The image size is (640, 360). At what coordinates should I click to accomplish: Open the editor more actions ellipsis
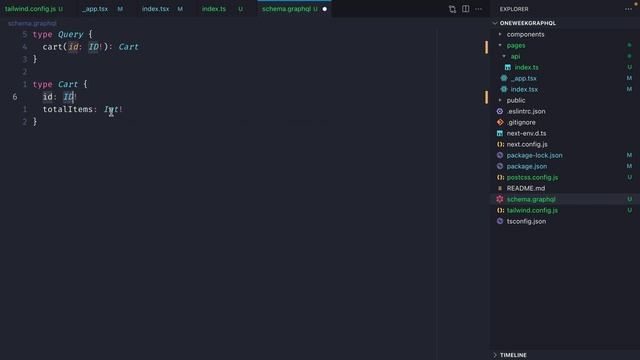(x=478, y=9)
